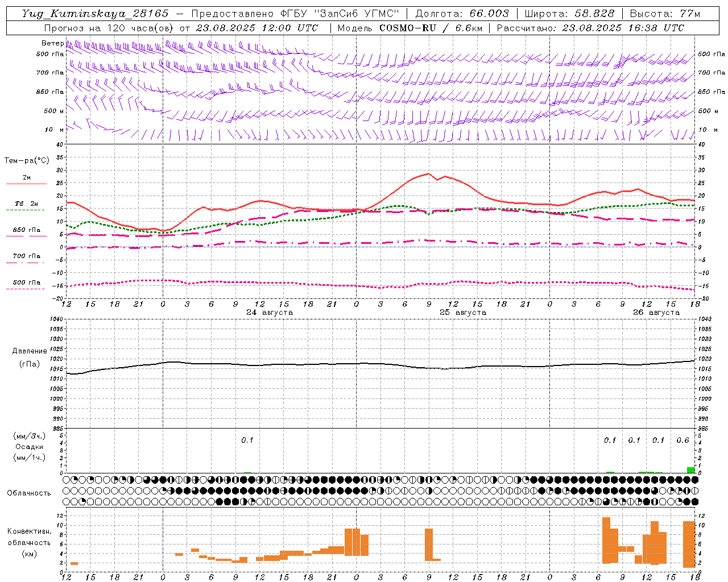Click the Td 2м dew point legend entry
This screenshot has width=728, height=582.
(x=26, y=203)
